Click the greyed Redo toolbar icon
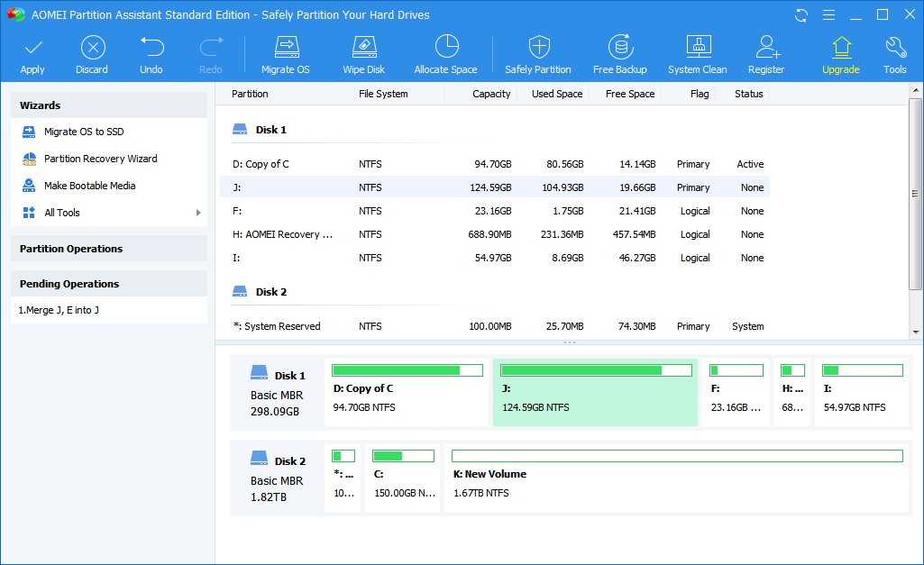Screen dimensions: 924x565 point(211,48)
